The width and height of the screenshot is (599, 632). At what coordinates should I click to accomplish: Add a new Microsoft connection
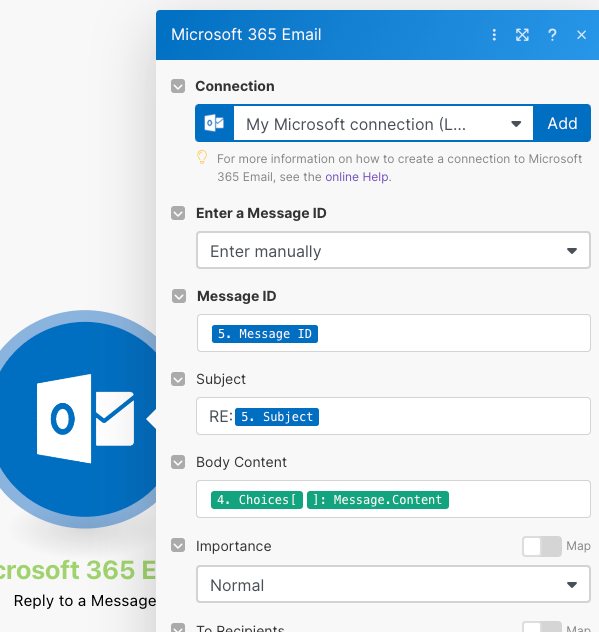pos(562,123)
